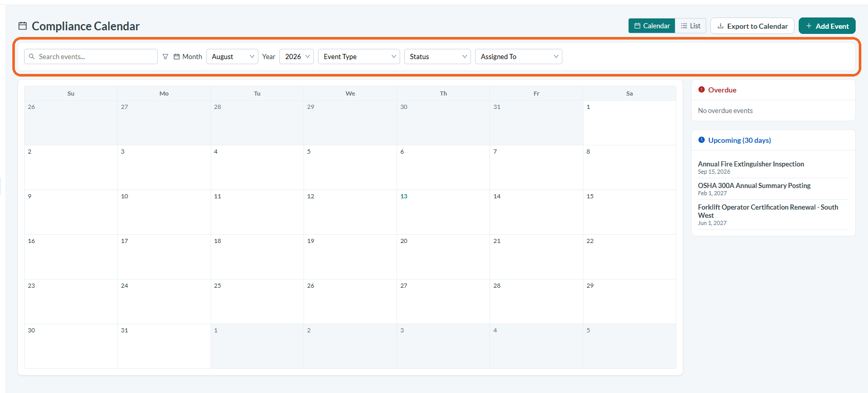This screenshot has width=868, height=393.
Task: Focus the Search events field
Action: point(91,57)
